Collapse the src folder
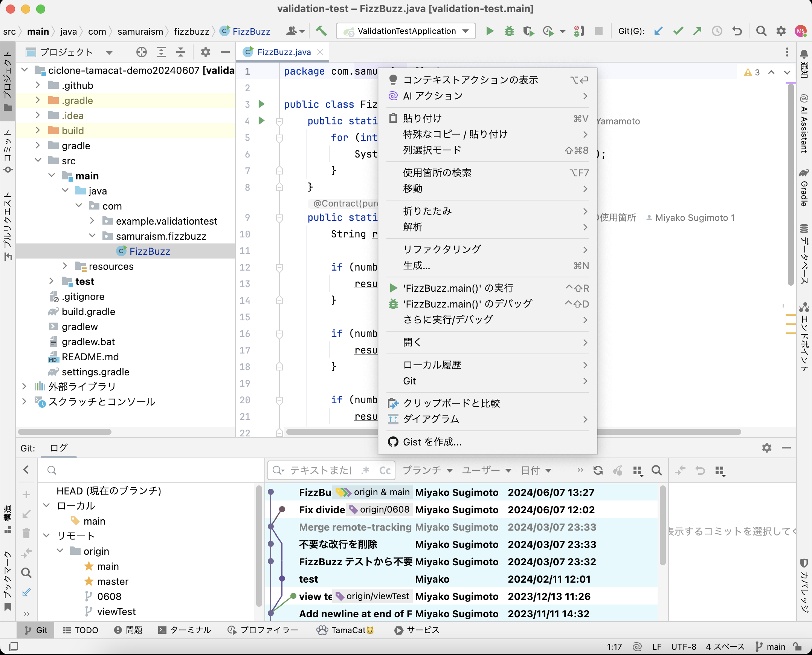The image size is (812, 655). pyautogui.click(x=38, y=161)
